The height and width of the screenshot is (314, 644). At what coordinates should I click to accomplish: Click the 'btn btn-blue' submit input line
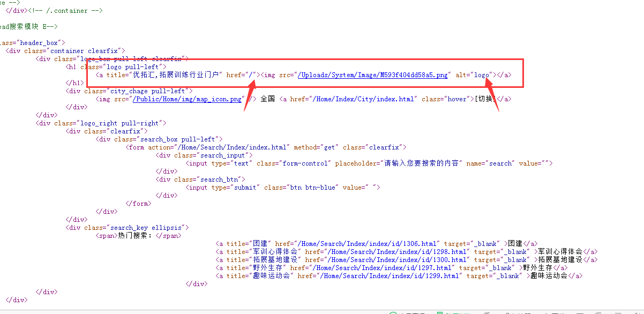[x=283, y=188]
